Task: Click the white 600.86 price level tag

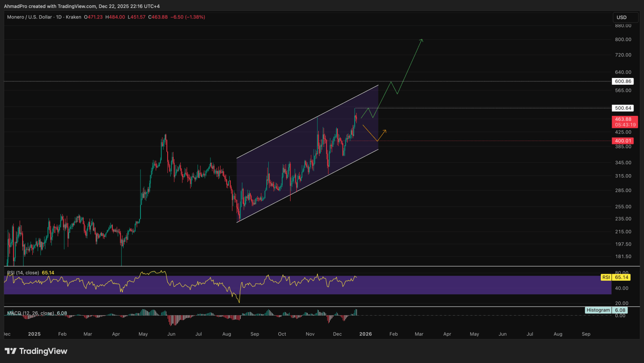Action: point(623,81)
